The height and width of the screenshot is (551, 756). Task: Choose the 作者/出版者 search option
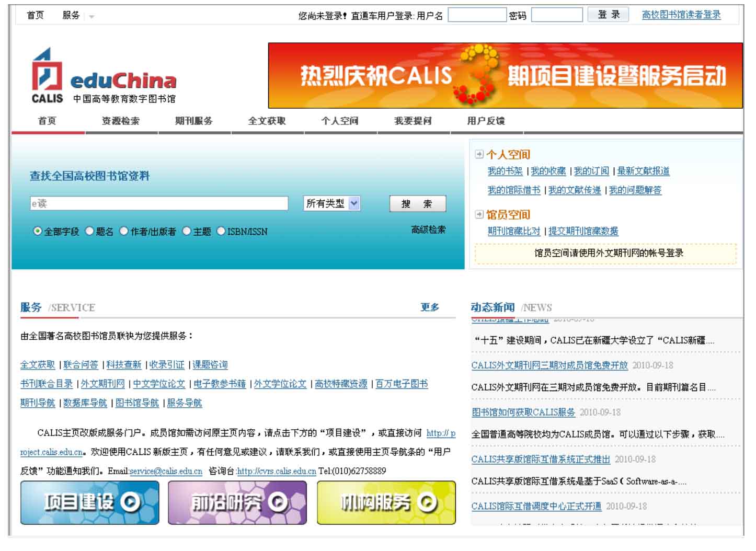[x=124, y=231]
